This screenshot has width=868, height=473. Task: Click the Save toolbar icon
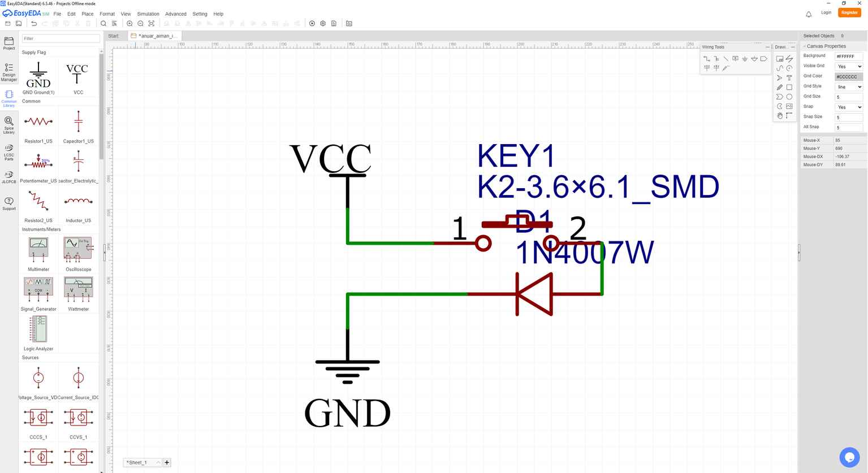19,23
